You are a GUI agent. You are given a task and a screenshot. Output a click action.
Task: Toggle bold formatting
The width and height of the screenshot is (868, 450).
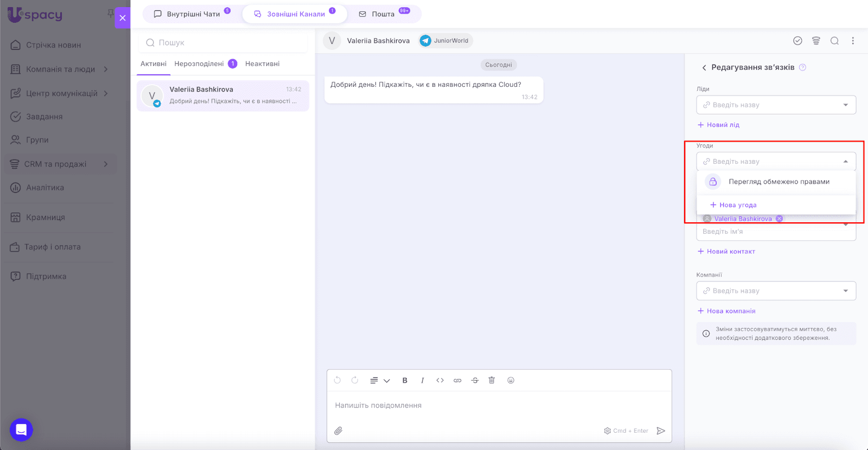click(x=405, y=381)
